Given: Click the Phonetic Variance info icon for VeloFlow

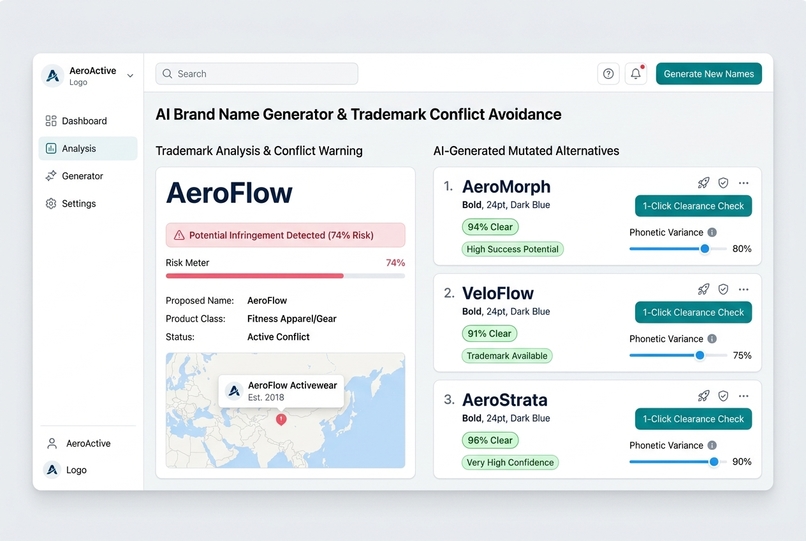Looking at the screenshot, I should pyautogui.click(x=712, y=339).
